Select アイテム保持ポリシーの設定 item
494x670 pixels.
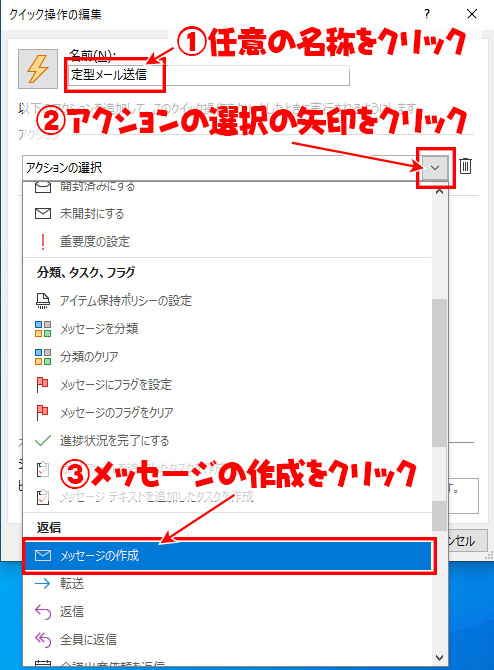227,300
